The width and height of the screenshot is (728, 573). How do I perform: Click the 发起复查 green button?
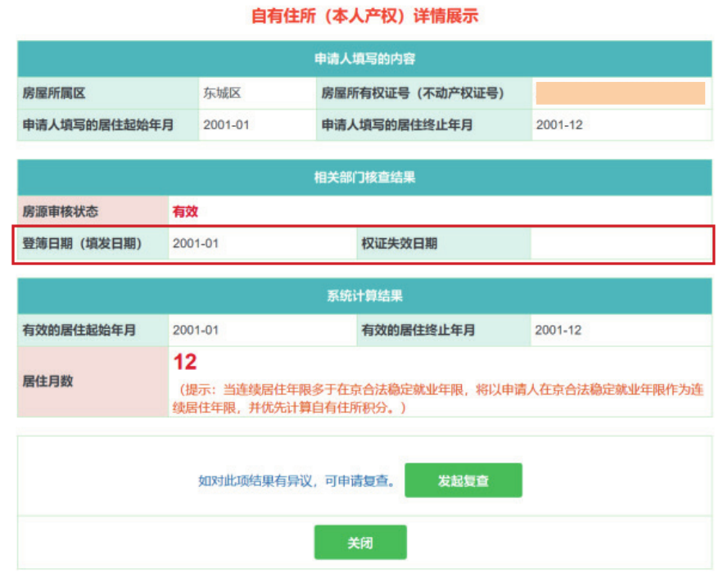(x=463, y=481)
